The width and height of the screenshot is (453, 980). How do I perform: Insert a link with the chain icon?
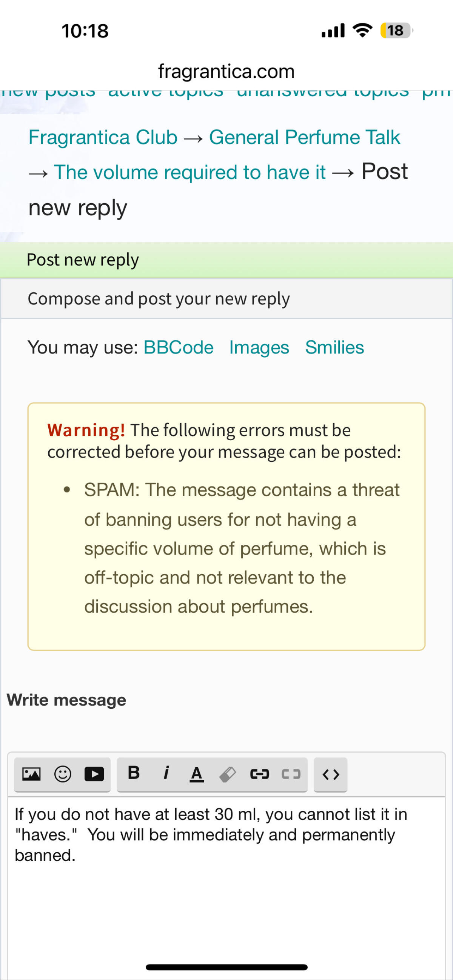(260, 774)
